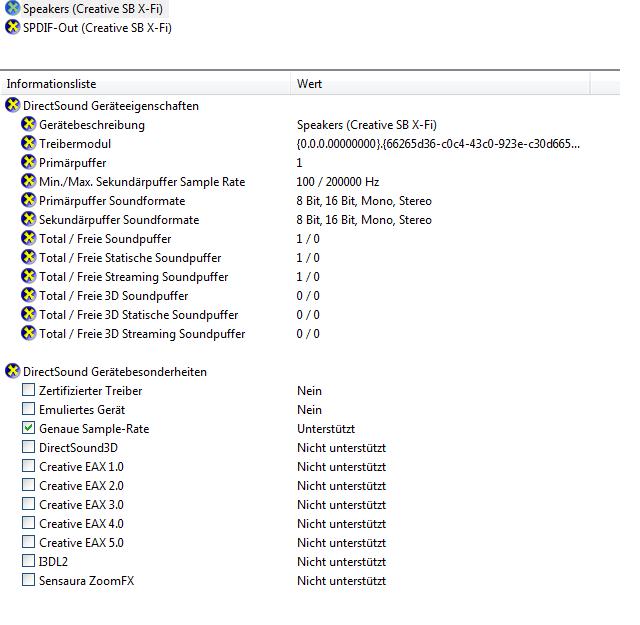Image resolution: width=640 pixels, height=625 pixels.
Task: Click the Unterstützt value for Genaue Sample-Rate
Action: point(326,429)
